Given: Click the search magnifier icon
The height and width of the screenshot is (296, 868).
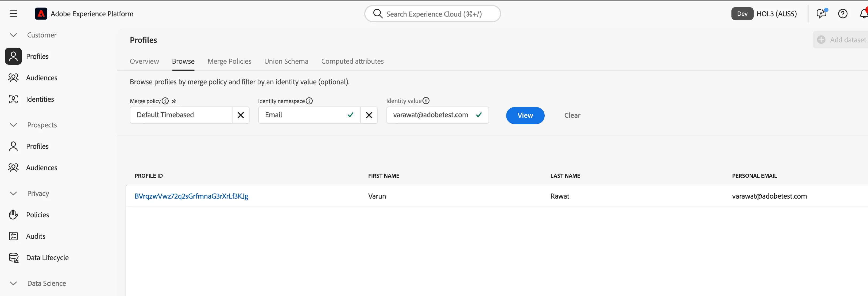Looking at the screenshot, I should 378,13.
